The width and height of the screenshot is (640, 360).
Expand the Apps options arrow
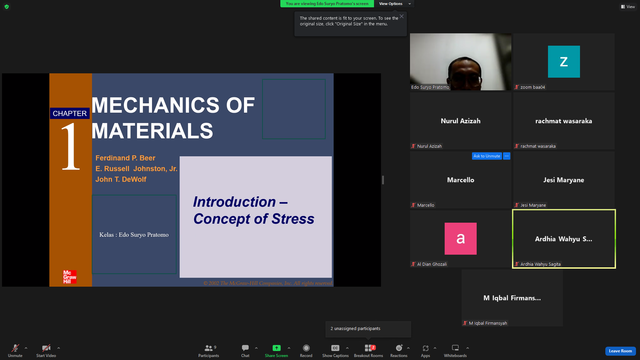pos(435,348)
